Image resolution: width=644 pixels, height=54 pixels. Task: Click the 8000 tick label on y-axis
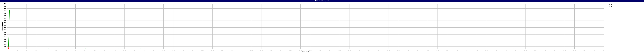[x=5, y=11]
